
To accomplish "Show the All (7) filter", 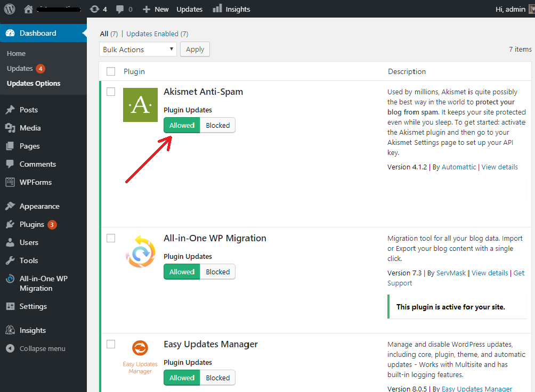I will pyautogui.click(x=109, y=34).
